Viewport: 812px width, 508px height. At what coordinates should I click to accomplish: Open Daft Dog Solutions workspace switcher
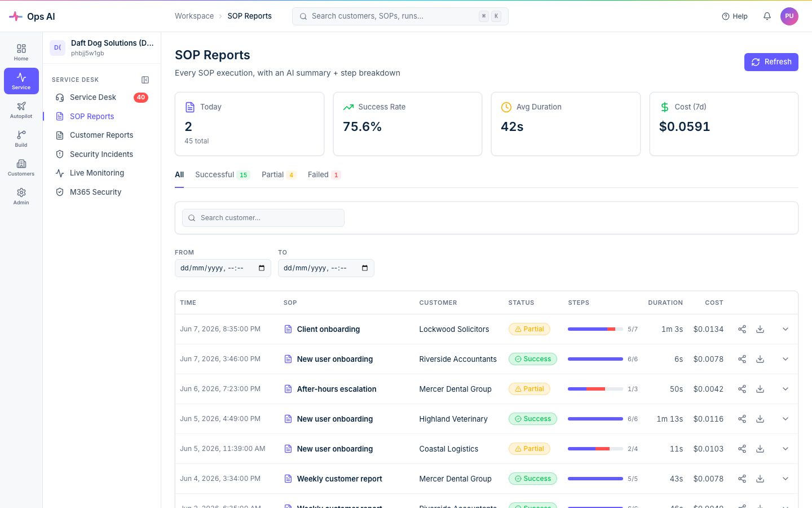point(102,48)
